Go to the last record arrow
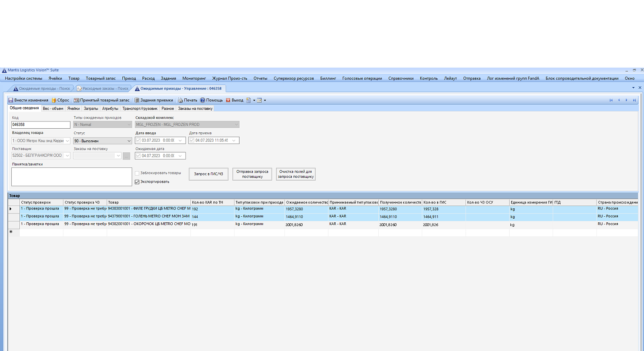Screen dimensions: 644x351 (x=634, y=100)
